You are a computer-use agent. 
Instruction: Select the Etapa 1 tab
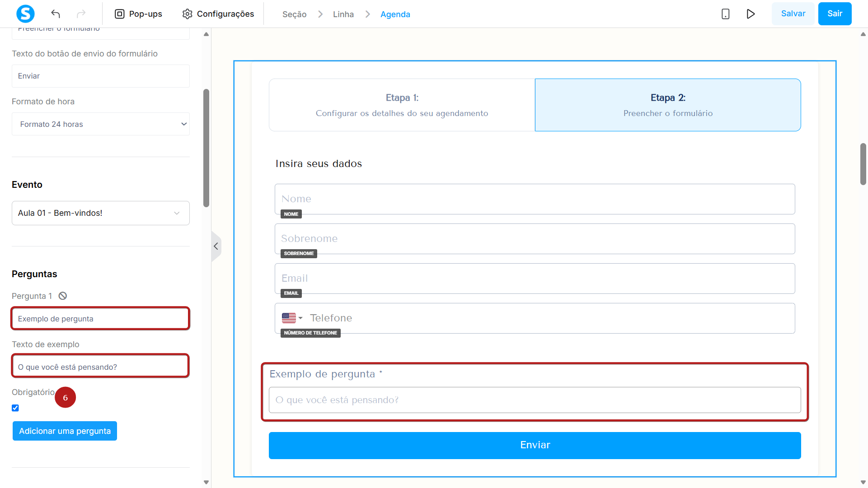tap(402, 105)
